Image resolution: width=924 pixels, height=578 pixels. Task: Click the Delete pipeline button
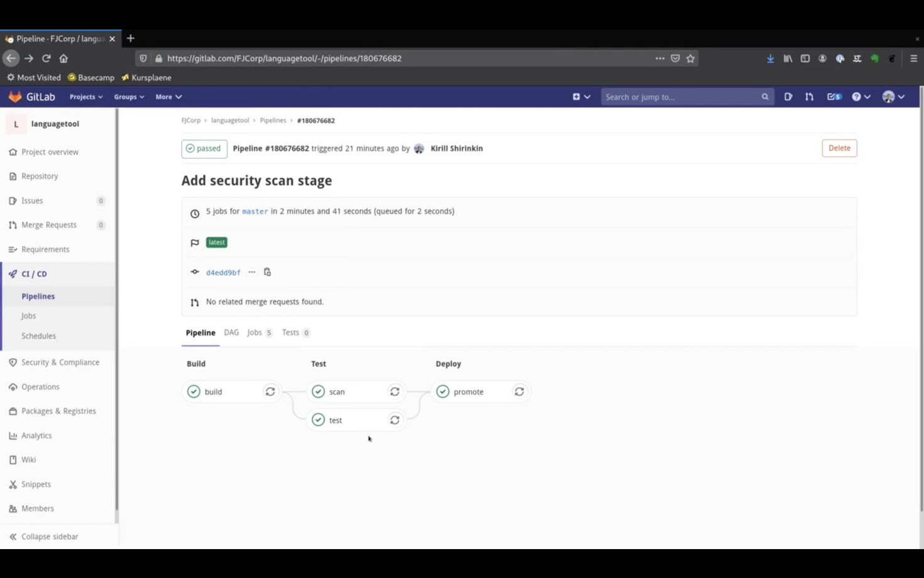[x=839, y=148]
